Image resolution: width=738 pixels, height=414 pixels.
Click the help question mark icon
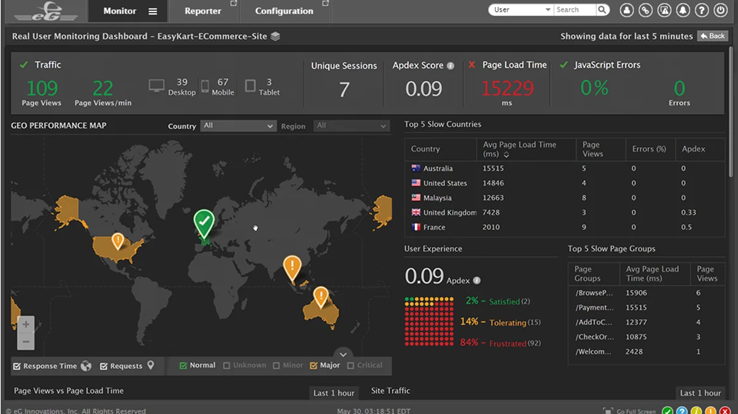pos(703,10)
